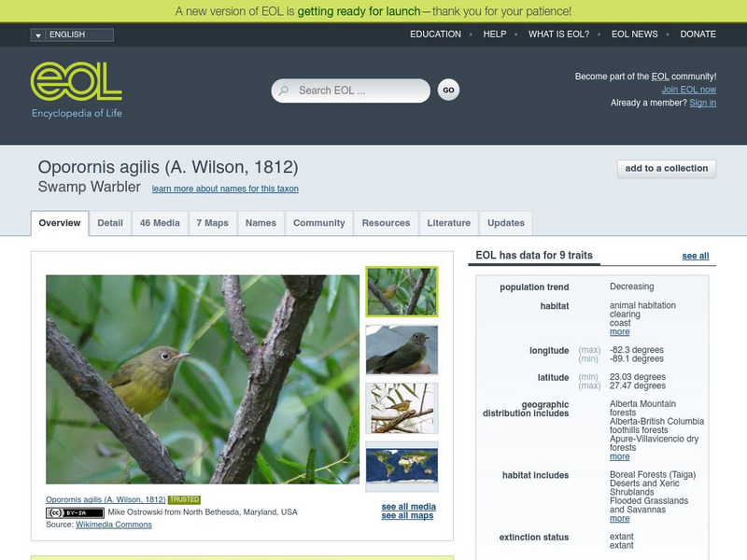Show more habitat includes entries

coord(619,519)
